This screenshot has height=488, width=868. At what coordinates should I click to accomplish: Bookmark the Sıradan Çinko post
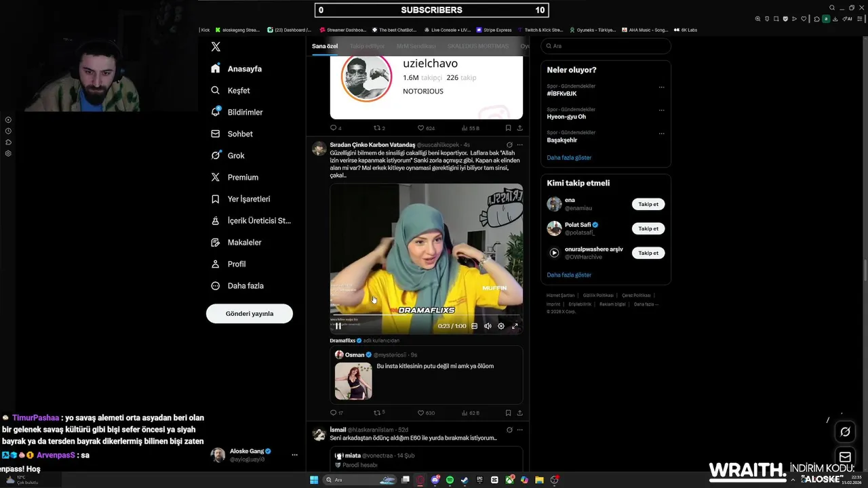pyautogui.click(x=508, y=412)
